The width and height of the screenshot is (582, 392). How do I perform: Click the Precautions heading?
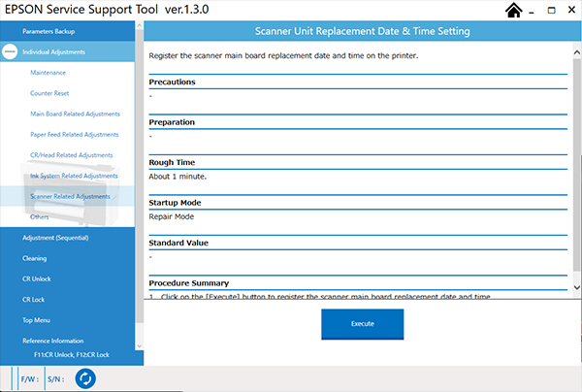[x=172, y=82]
